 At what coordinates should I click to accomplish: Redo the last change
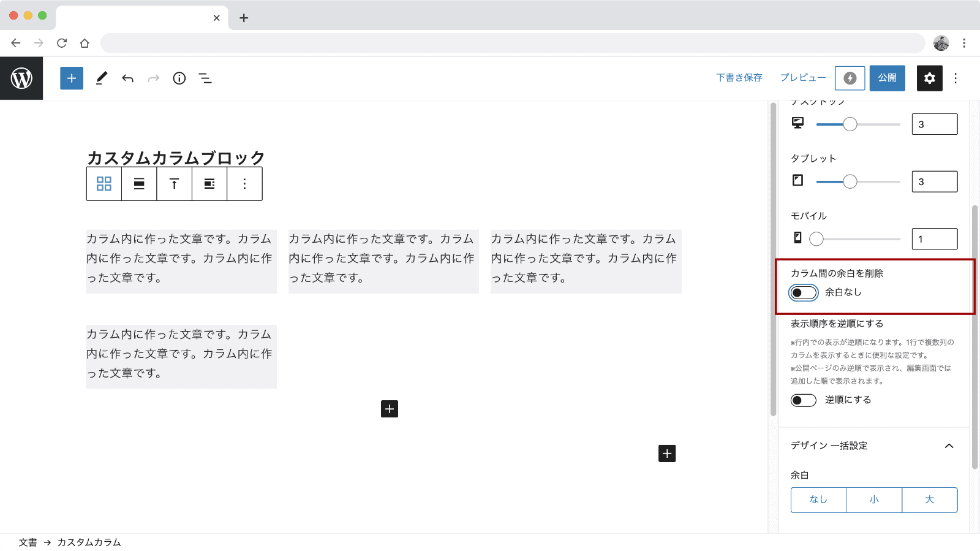point(153,78)
